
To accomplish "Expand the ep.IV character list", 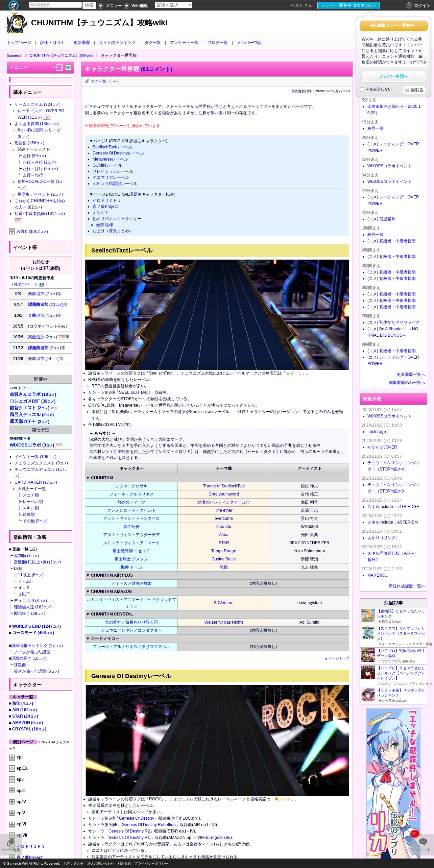I will [x=12, y=802].
